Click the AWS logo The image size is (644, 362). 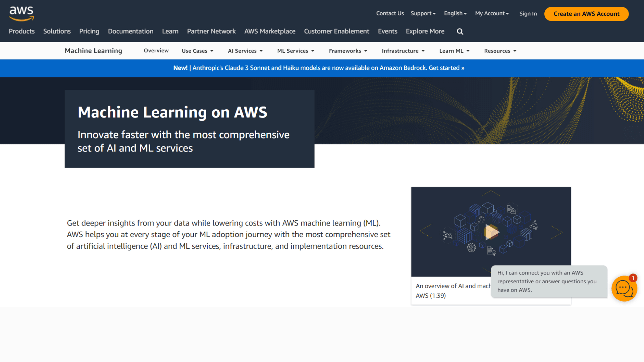coord(21,13)
